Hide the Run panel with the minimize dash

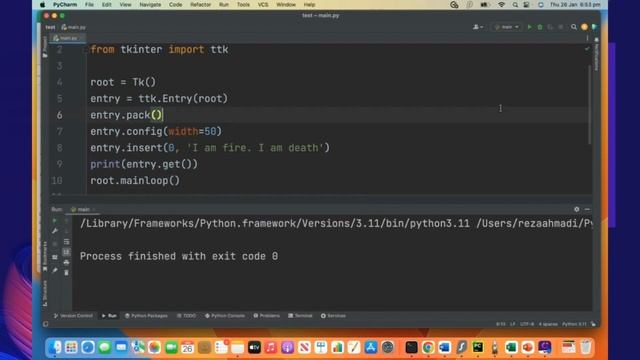[587, 209]
